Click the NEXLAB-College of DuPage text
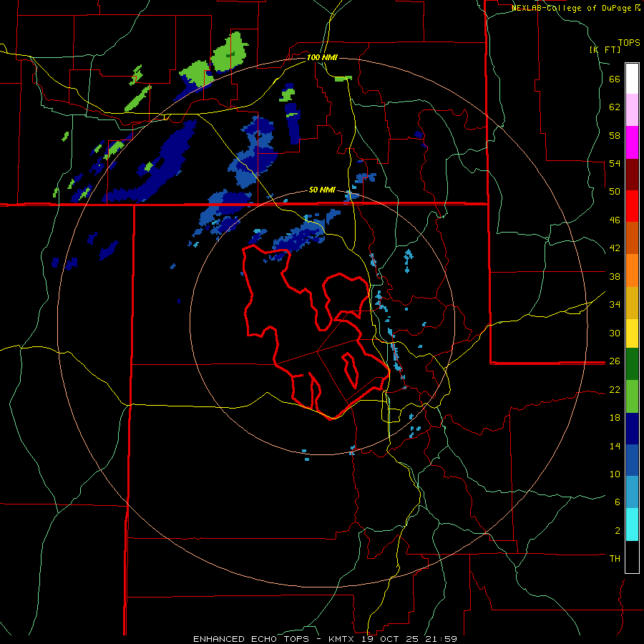644x644 pixels. [571, 8]
